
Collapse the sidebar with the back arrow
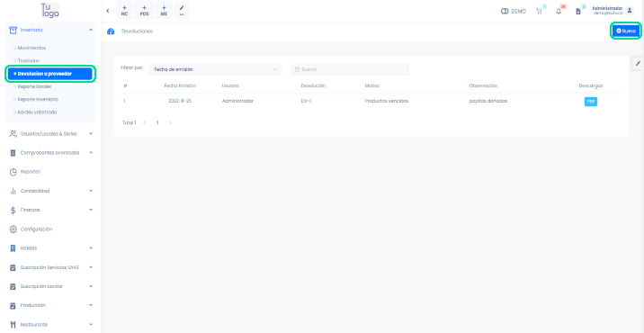coord(108,11)
